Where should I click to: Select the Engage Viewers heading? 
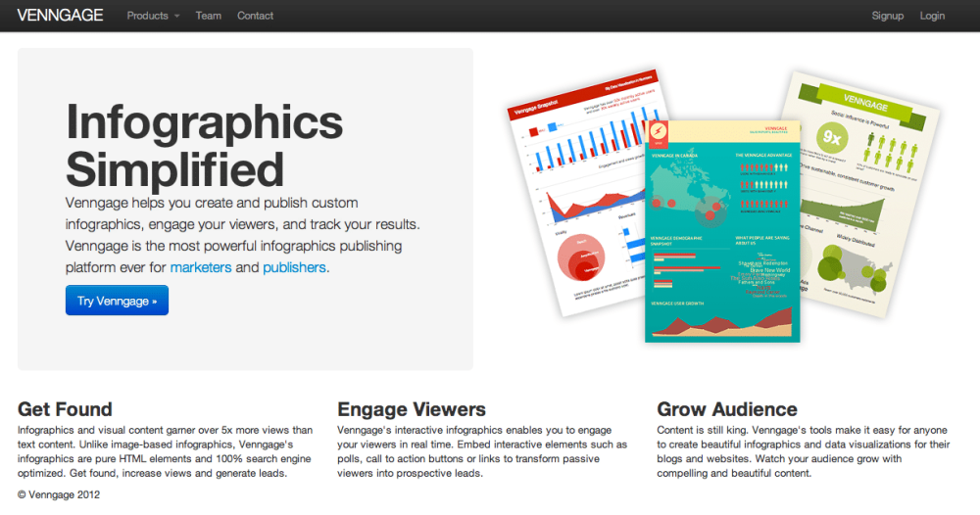(412, 409)
